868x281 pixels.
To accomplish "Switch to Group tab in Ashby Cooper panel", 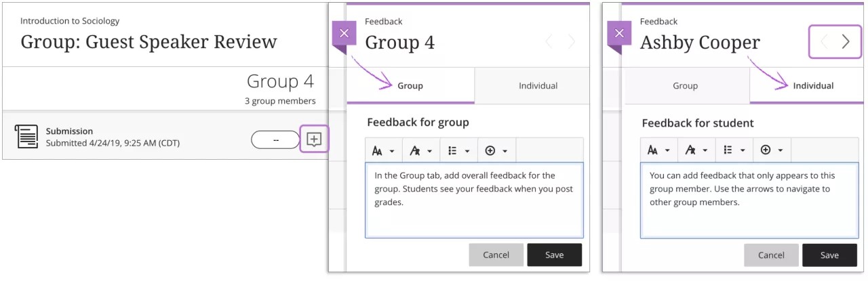I will (x=685, y=86).
